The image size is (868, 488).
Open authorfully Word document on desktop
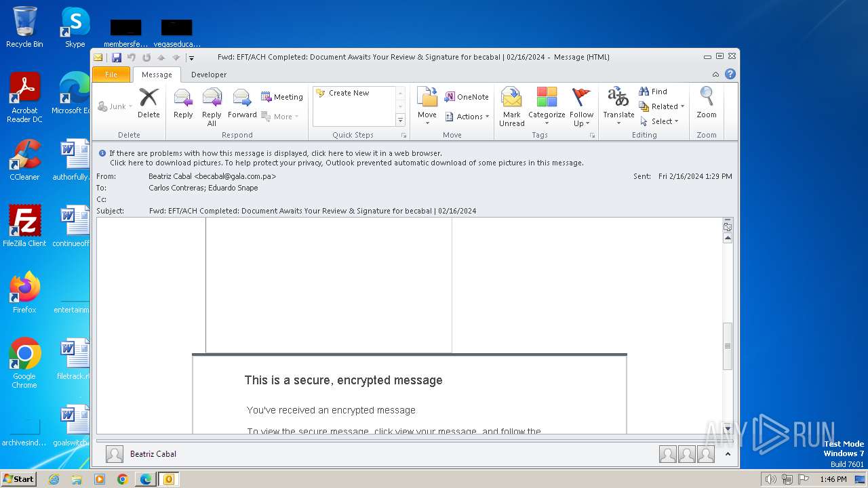(x=73, y=160)
